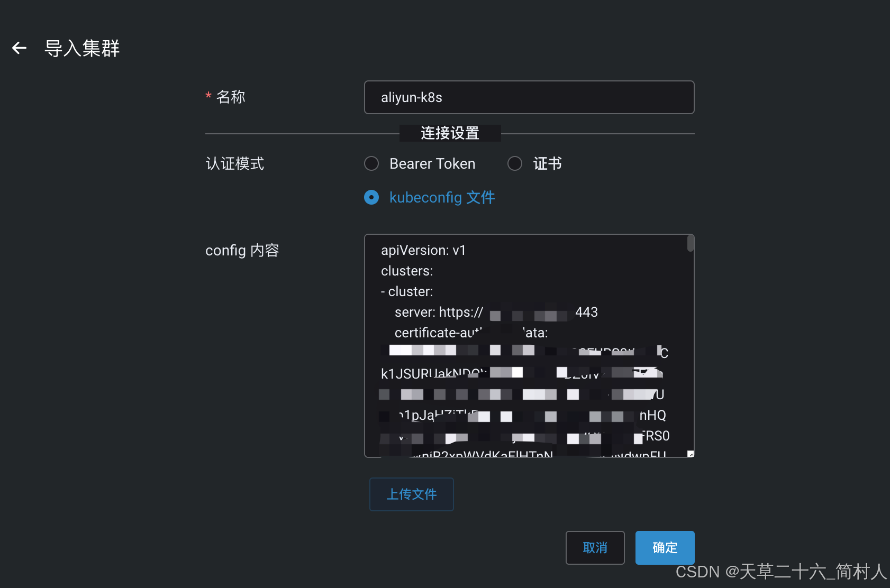The image size is (890, 588).
Task: Cancel with the 取消 button
Action: 595,548
